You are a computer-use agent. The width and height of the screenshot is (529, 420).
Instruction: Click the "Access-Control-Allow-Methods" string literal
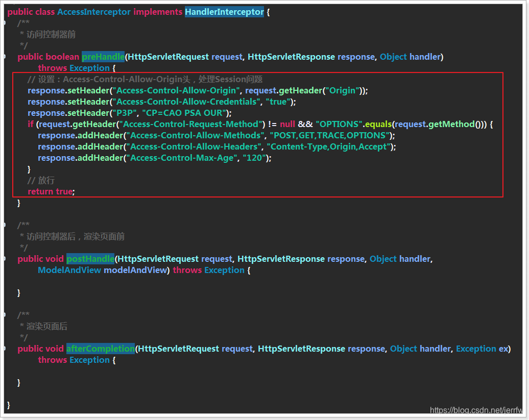[x=196, y=136]
